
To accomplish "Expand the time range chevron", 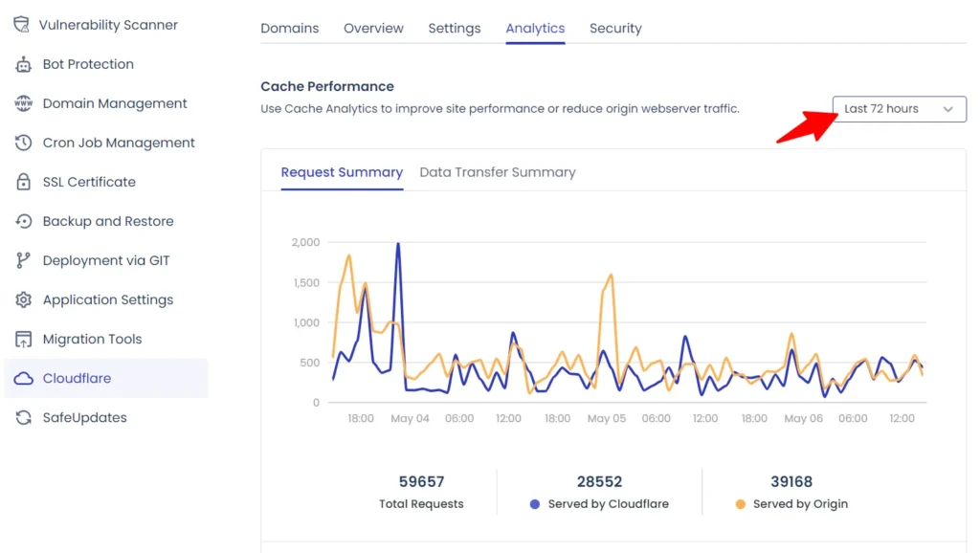I will (947, 109).
